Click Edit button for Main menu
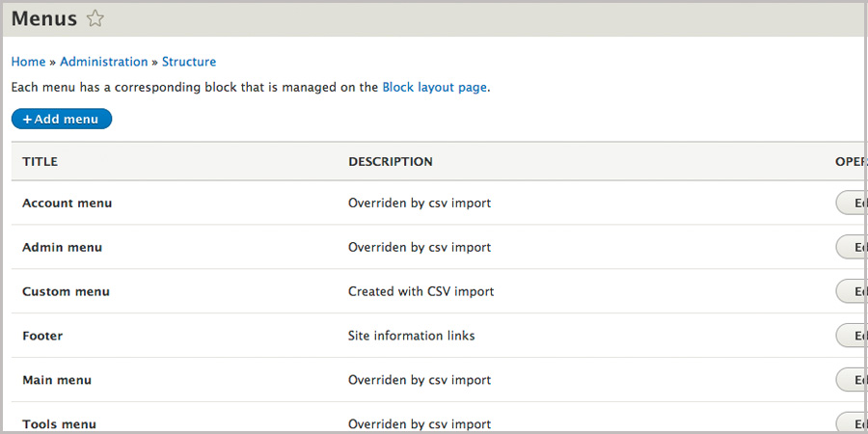The width and height of the screenshot is (868, 434). (x=851, y=380)
